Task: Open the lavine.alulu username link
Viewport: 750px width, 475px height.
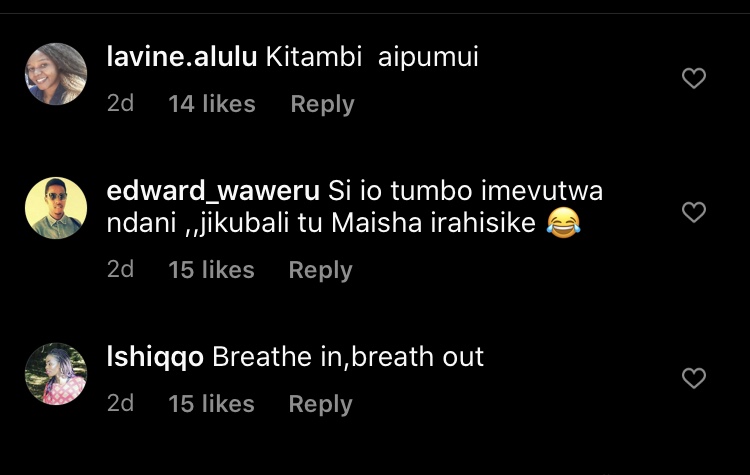Action: click(x=182, y=57)
